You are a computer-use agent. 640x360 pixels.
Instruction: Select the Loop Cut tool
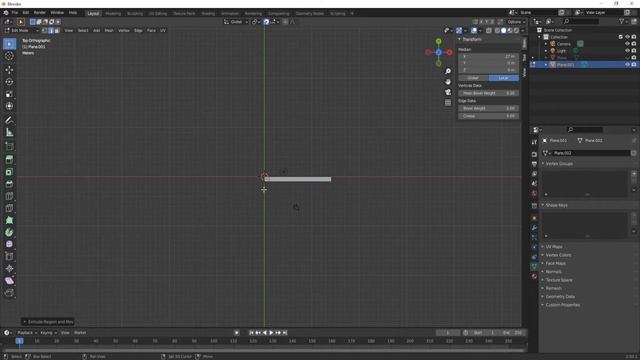pyautogui.click(x=9, y=196)
